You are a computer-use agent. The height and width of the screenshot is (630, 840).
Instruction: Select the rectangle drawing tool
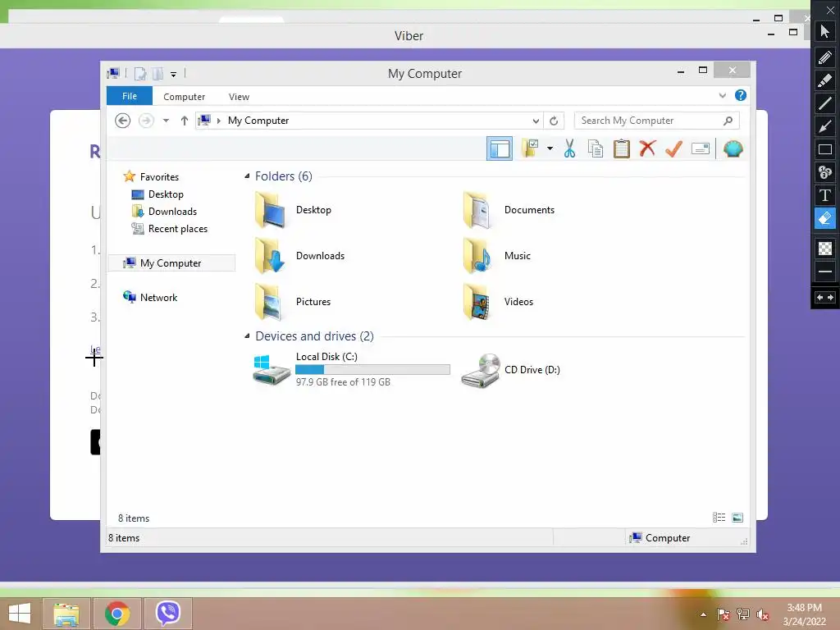[825, 149]
